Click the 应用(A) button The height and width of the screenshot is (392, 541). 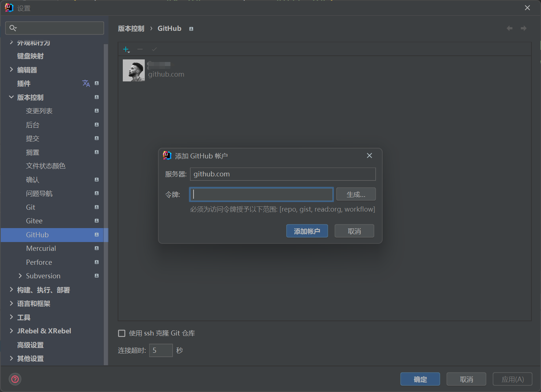tap(512, 379)
